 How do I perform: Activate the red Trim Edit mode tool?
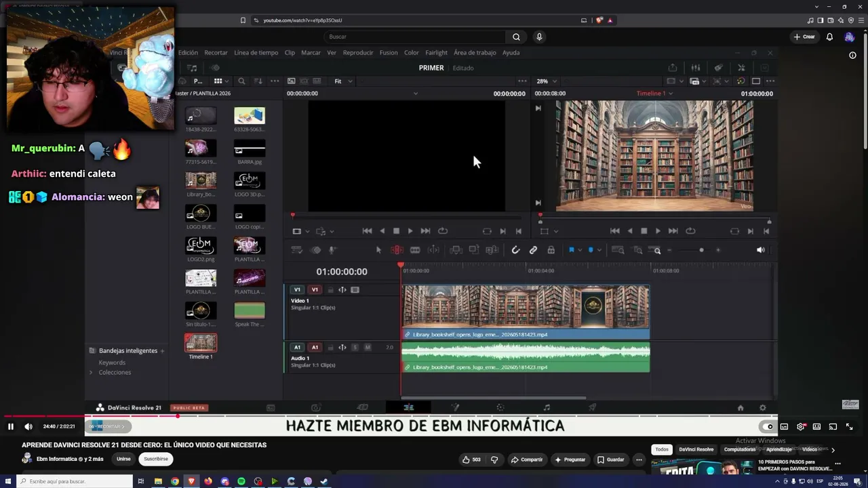pos(397,250)
